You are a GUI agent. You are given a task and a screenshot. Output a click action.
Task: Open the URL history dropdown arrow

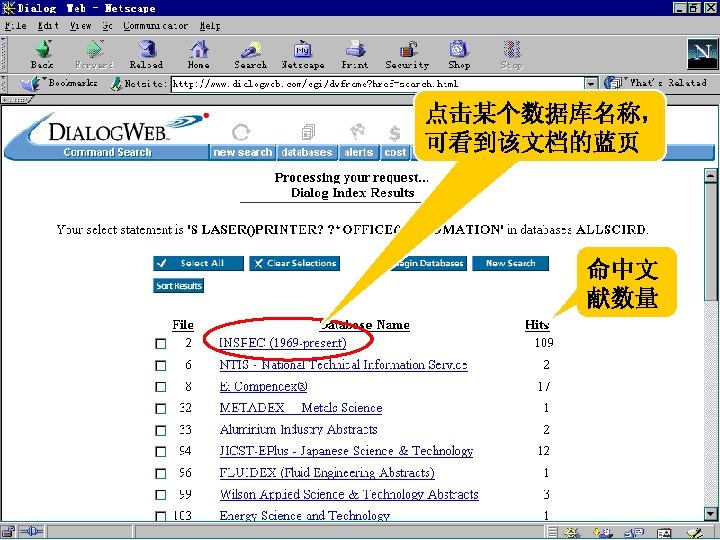pos(591,84)
